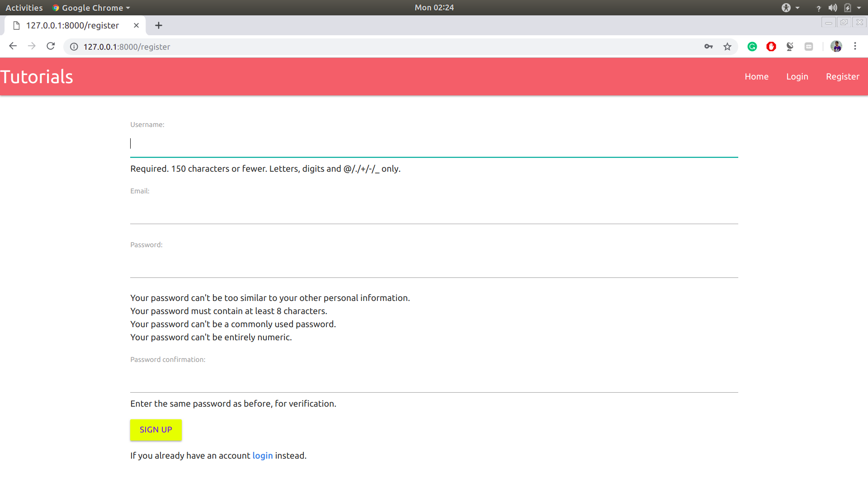
Task: Open Chrome three-dot menu
Action: (855, 46)
